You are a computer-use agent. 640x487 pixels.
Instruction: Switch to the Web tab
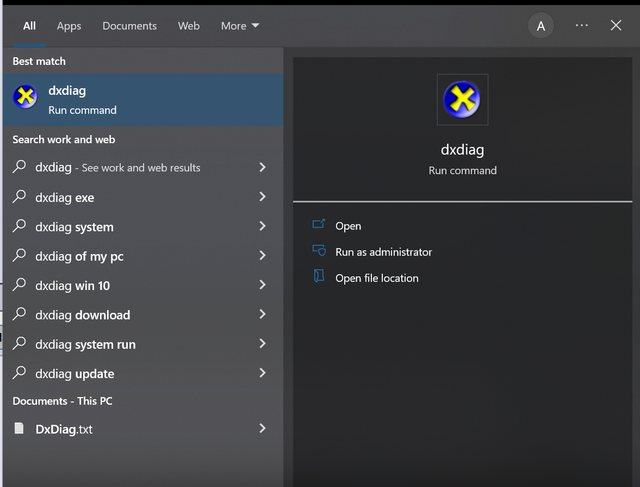point(189,26)
